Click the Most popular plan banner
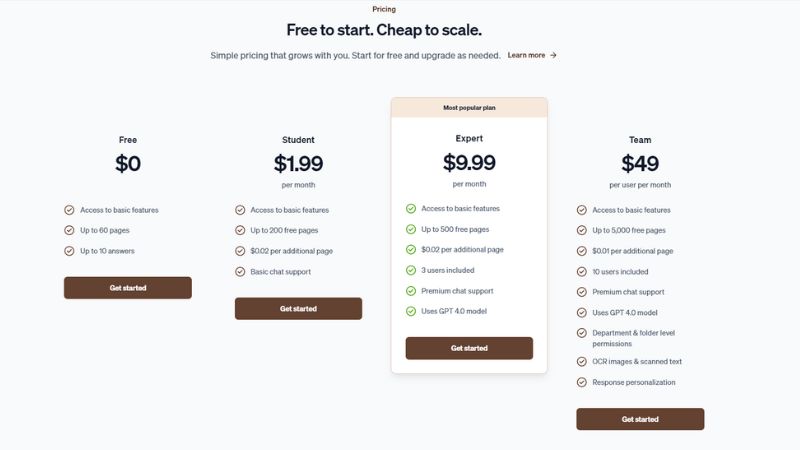The width and height of the screenshot is (800, 450). pyautogui.click(x=469, y=108)
